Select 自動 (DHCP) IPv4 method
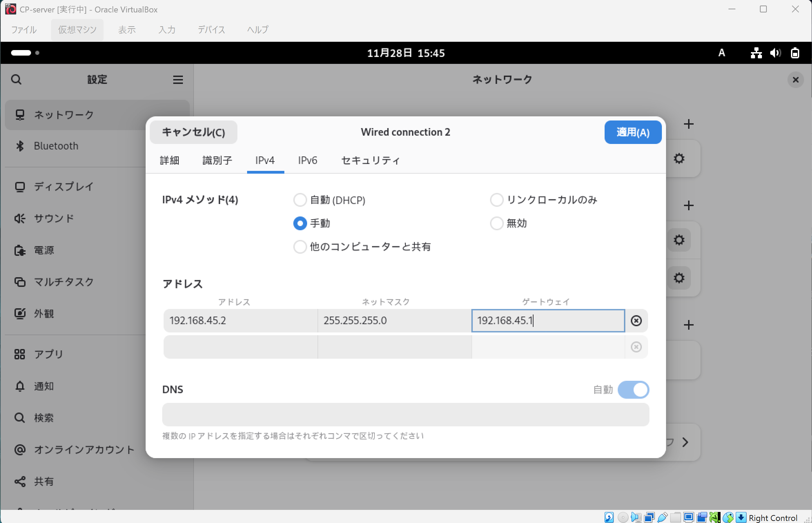The height and width of the screenshot is (523, 812). (x=300, y=200)
